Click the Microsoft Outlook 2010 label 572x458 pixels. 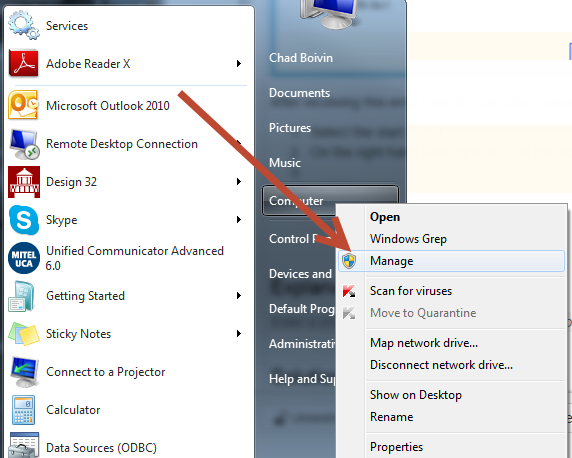108,105
